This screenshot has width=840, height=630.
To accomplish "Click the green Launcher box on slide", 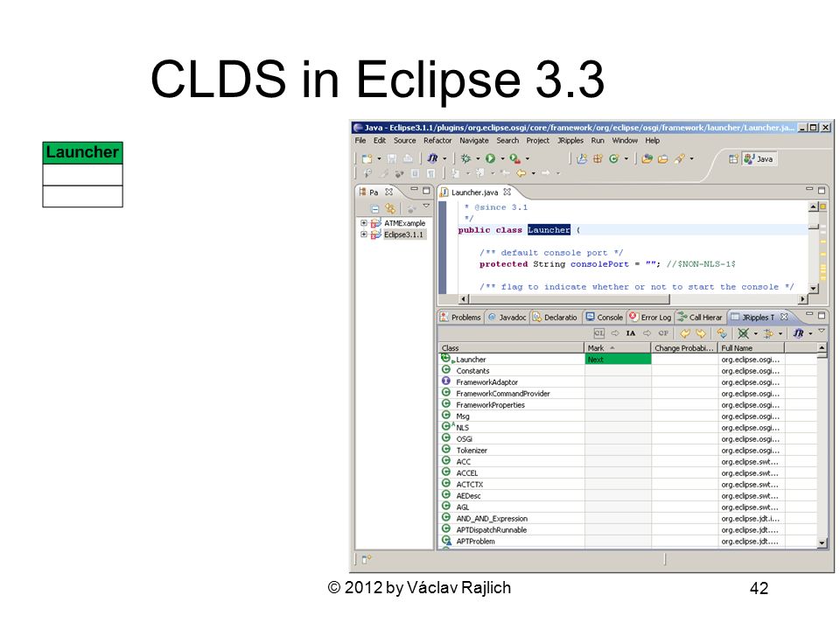I will pos(82,152).
